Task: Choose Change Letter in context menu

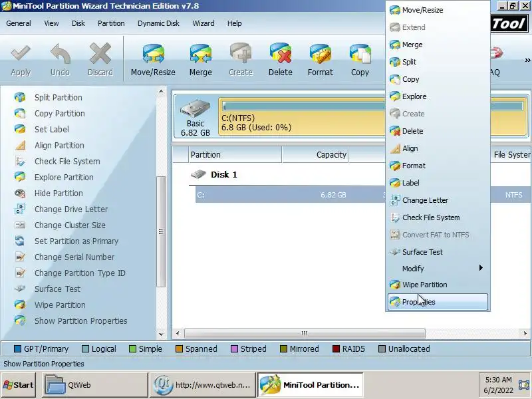Action: [x=438, y=200]
